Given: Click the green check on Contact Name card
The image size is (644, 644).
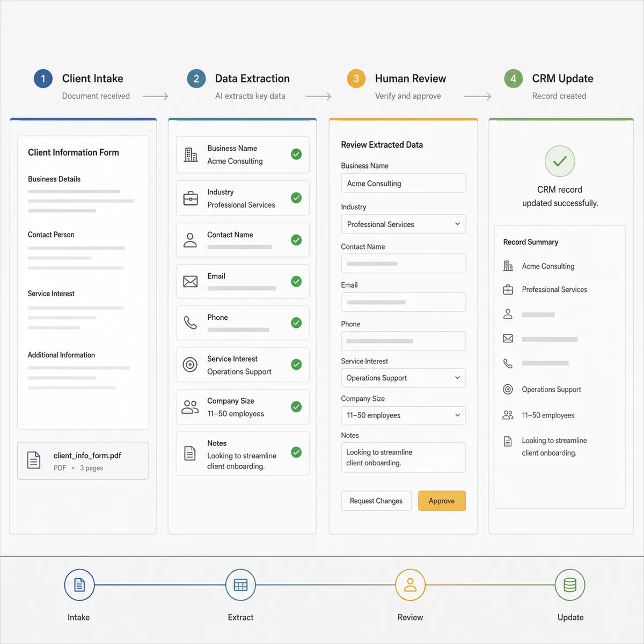Looking at the screenshot, I should (x=296, y=240).
